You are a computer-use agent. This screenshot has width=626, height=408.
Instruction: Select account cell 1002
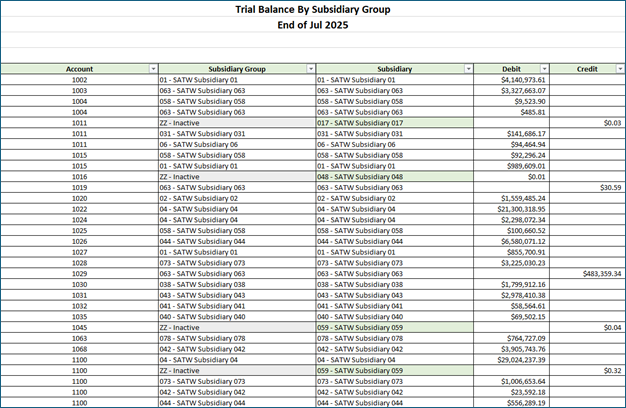click(x=79, y=80)
